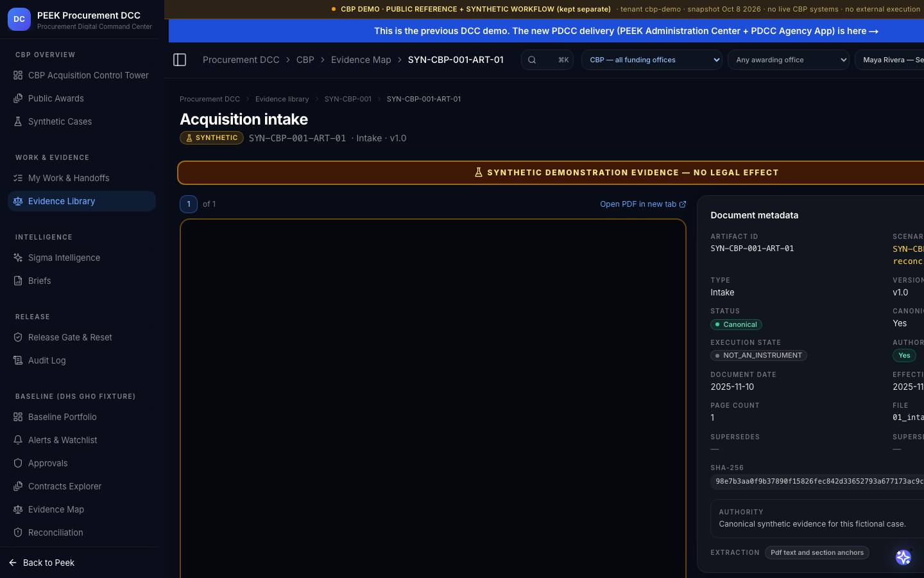This screenshot has width=924, height=578.
Task: Open the Maya Rivera user selector
Action: point(889,60)
